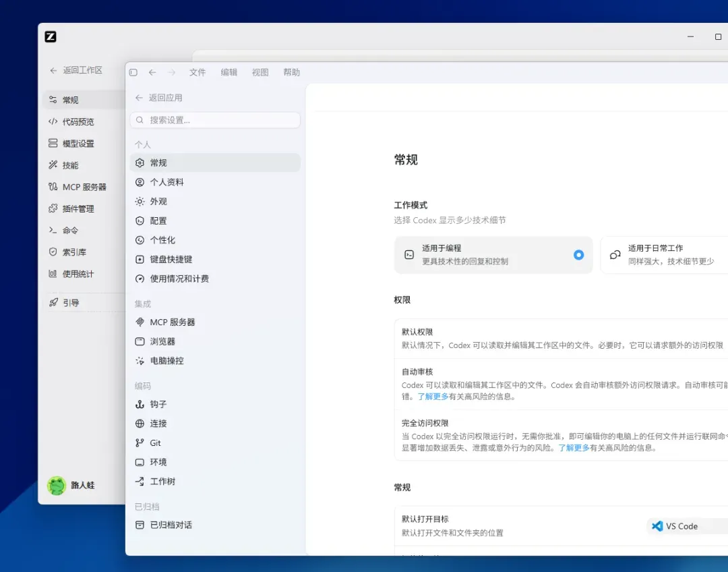Open 个性化 settings page
Image resolution: width=728 pixels, height=572 pixels.
tap(215, 240)
